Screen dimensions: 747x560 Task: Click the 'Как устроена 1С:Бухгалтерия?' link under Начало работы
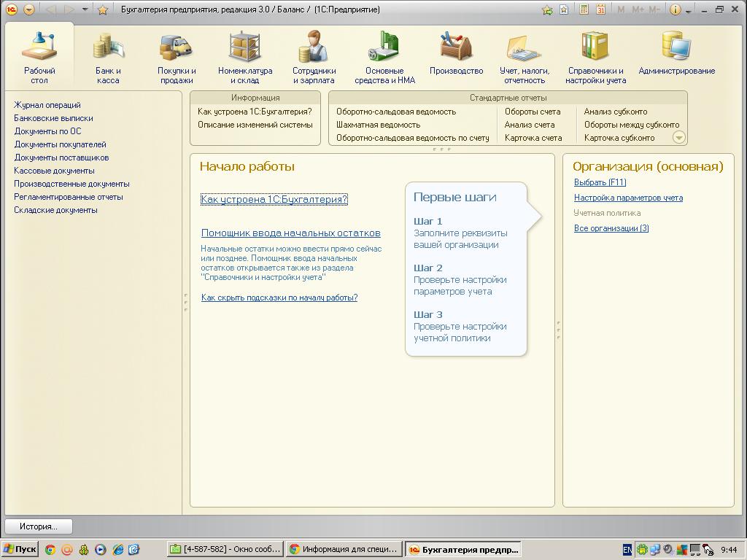274,200
